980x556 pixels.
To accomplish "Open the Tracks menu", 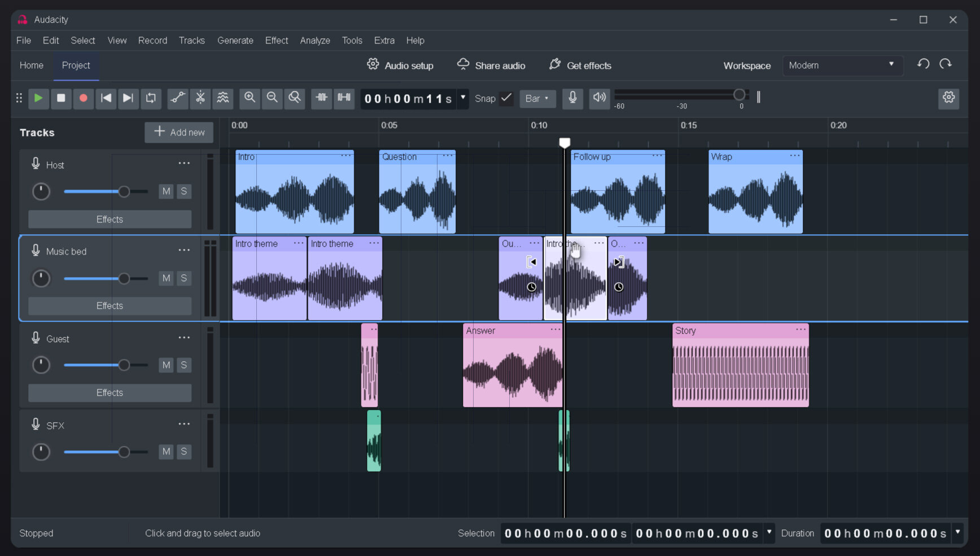I will (x=192, y=41).
